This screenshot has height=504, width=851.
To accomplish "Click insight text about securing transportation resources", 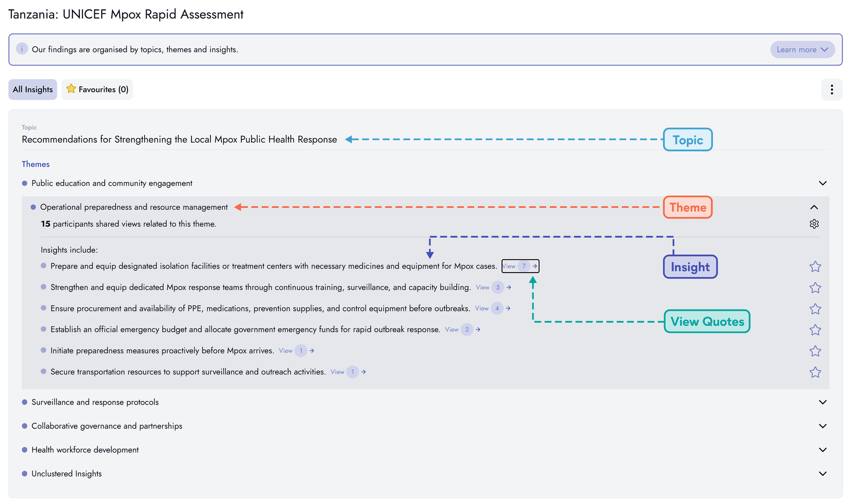I will coord(188,372).
